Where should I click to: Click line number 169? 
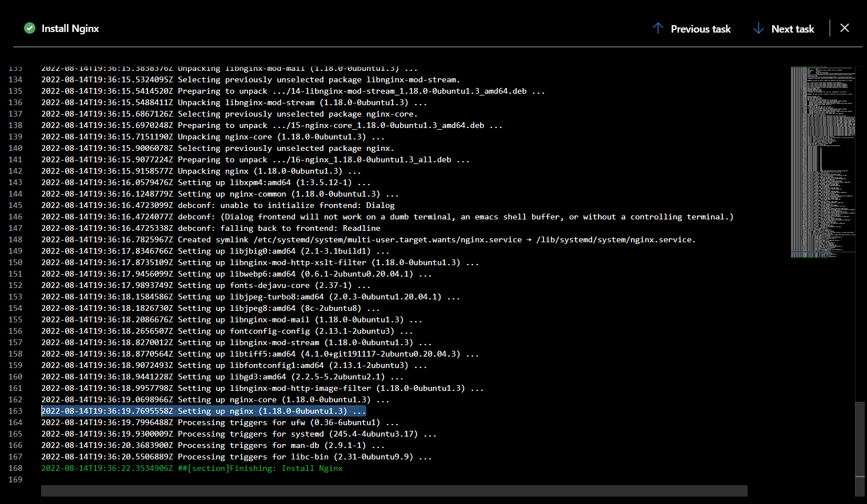[x=15, y=479]
